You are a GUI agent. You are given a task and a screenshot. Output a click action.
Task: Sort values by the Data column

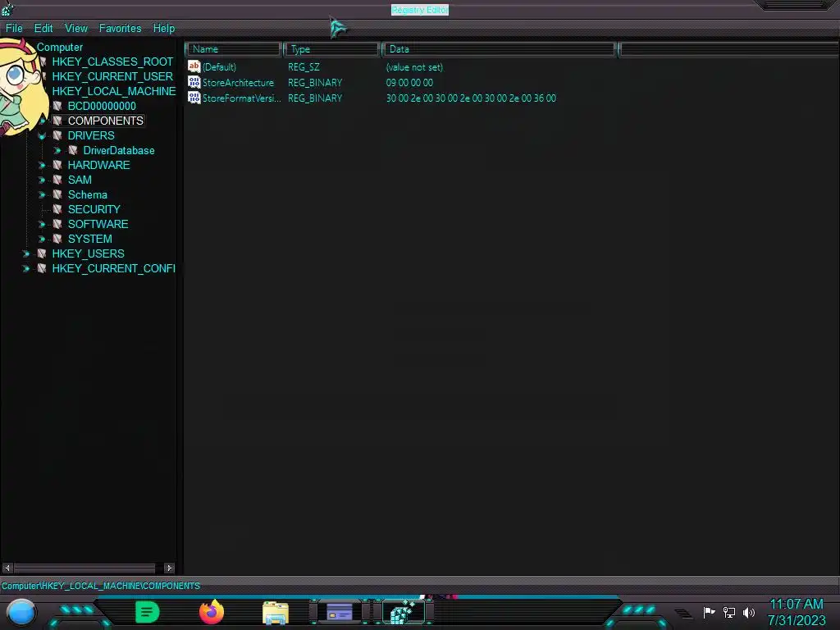(x=500, y=49)
